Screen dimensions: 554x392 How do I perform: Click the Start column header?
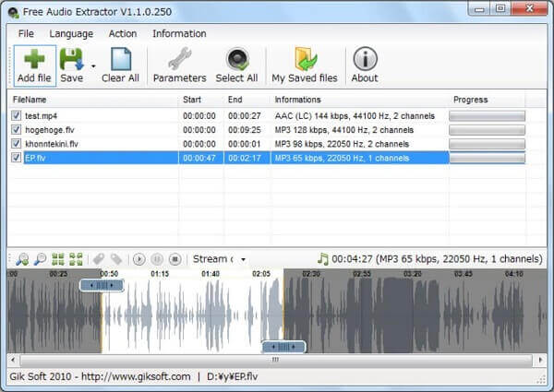(x=201, y=100)
